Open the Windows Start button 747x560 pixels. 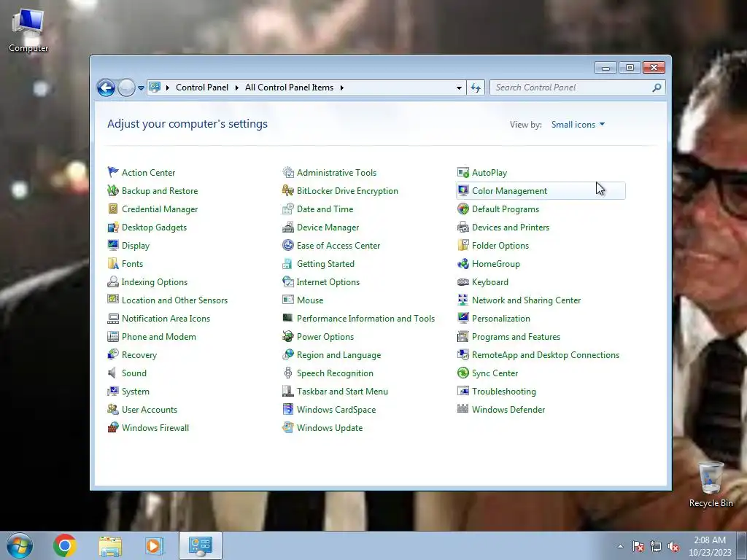click(20, 545)
